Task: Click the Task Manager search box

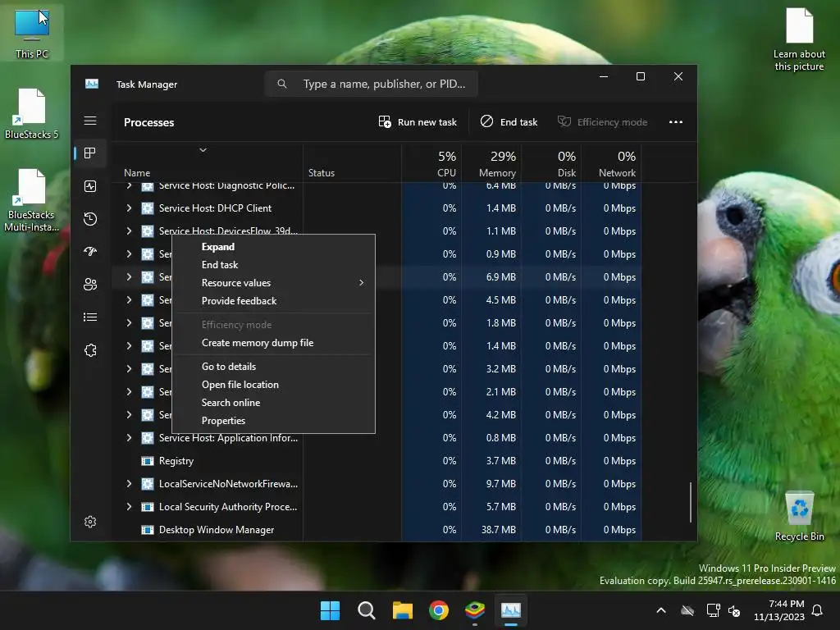Action: tap(372, 84)
